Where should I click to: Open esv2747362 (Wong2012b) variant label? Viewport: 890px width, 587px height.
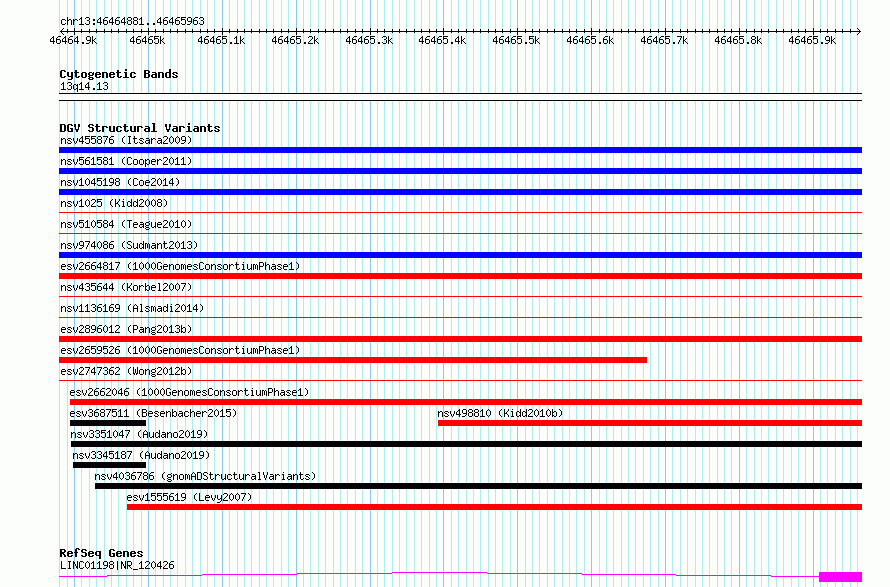tap(126, 371)
